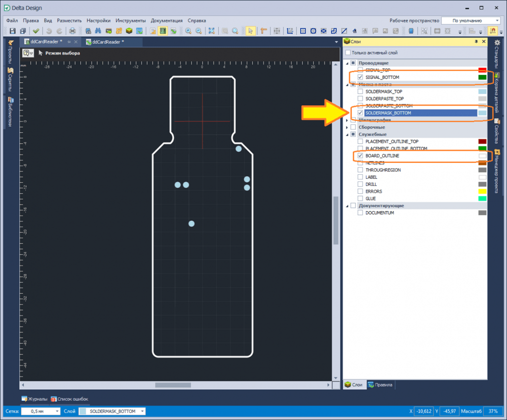The height and width of the screenshot is (420, 507).
Task: Open the grid size 0,5 мм dropdown
Action: (40, 412)
